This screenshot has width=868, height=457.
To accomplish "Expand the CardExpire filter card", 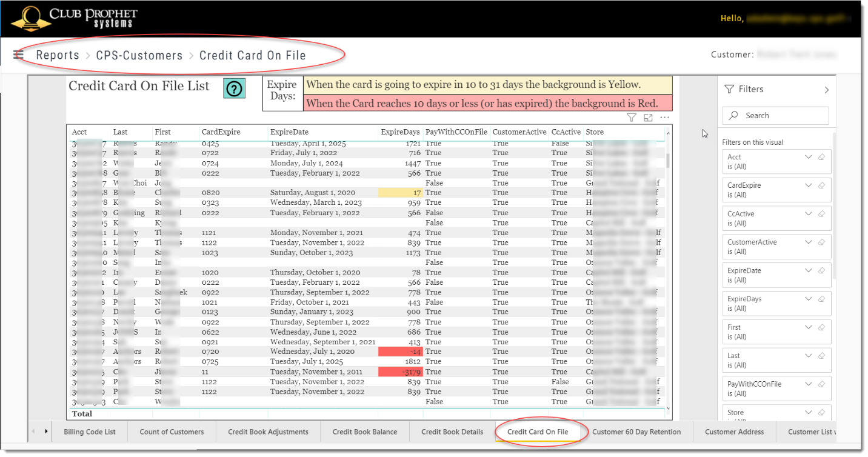I will [808, 185].
